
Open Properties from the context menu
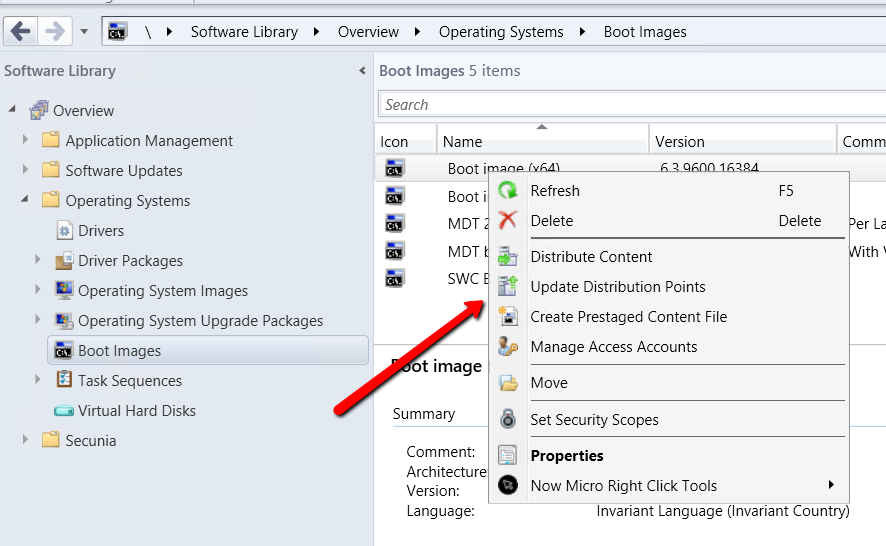click(567, 456)
